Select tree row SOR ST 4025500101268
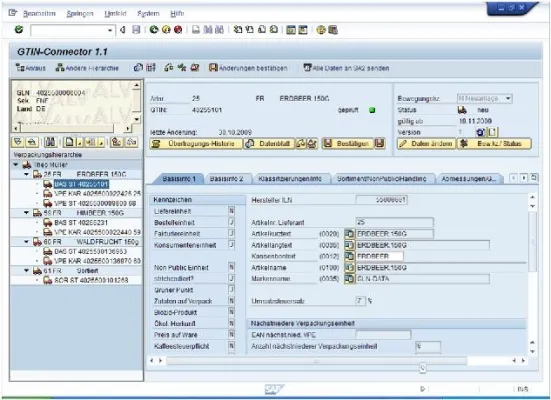551x400 pixels. [86, 280]
